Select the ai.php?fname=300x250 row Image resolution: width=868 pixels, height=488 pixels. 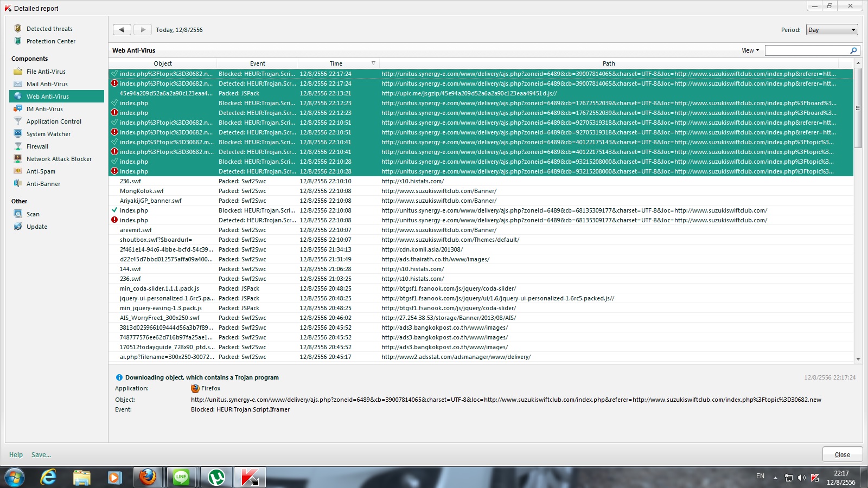point(481,357)
